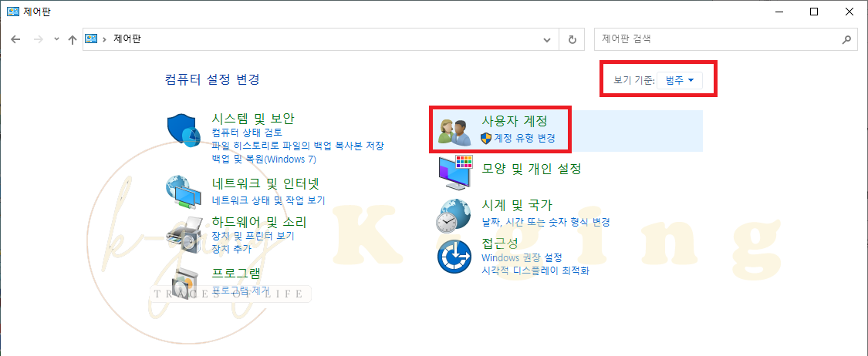Open the System and Security shield icon
This screenshot has height=356, width=868.
click(x=183, y=130)
